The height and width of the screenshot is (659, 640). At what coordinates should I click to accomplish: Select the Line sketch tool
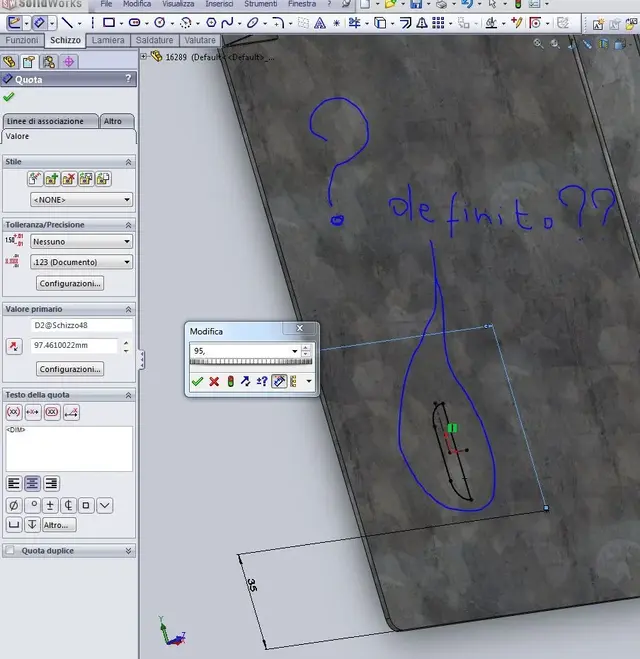click(x=67, y=22)
